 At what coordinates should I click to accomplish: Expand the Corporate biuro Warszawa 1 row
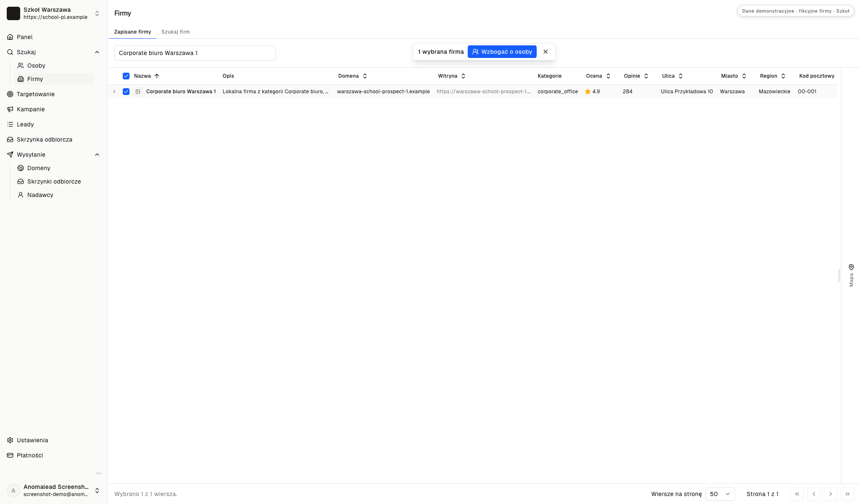(x=114, y=92)
